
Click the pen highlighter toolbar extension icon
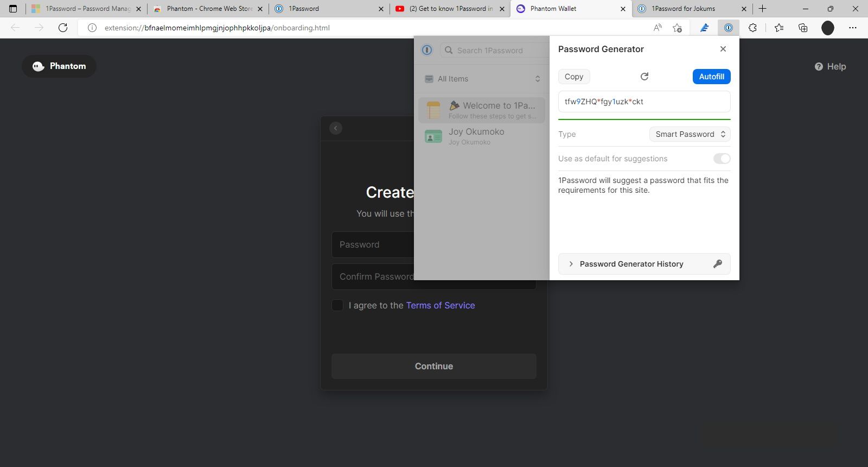tap(704, 28)
